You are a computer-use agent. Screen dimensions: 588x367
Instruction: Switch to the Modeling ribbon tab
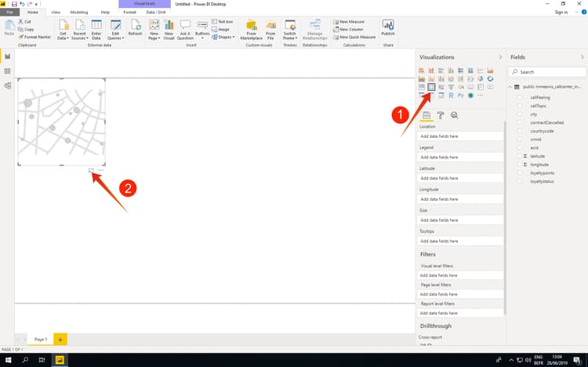tap(79, 13)
